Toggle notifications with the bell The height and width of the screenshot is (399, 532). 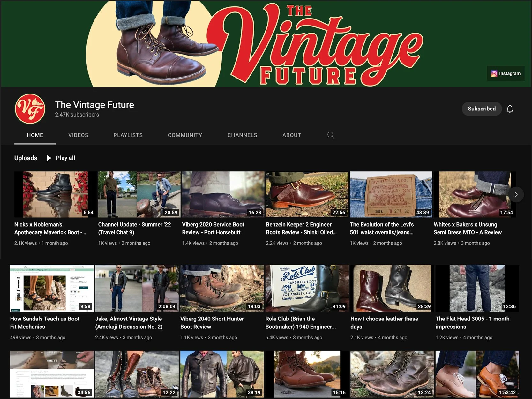pos(510,109)
